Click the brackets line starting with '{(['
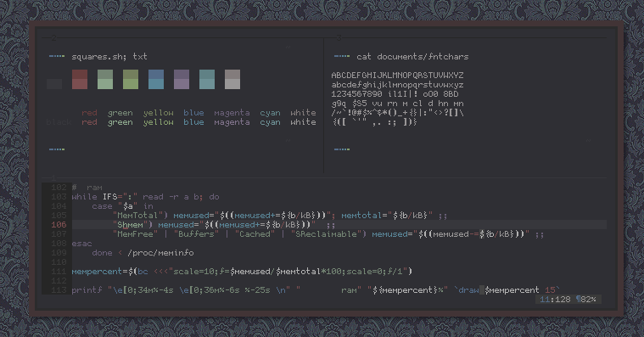The height and width of the screenshot is (337, 644). pos(374,122)
